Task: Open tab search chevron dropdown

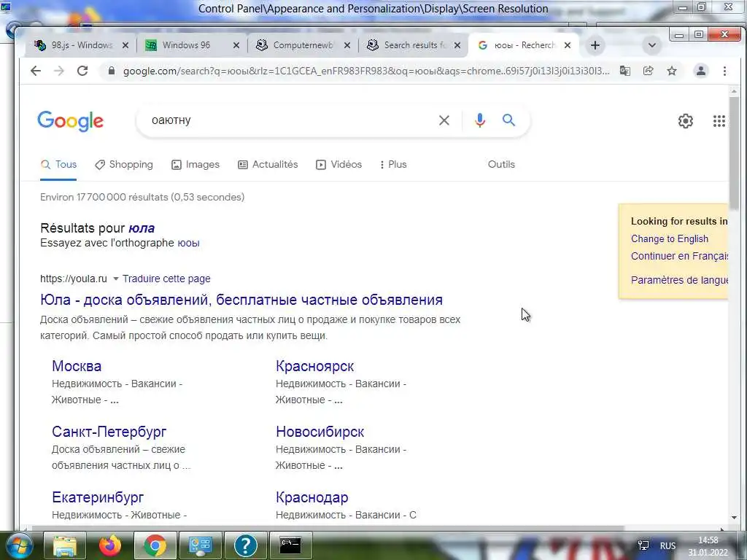Action: pos(652,45)
